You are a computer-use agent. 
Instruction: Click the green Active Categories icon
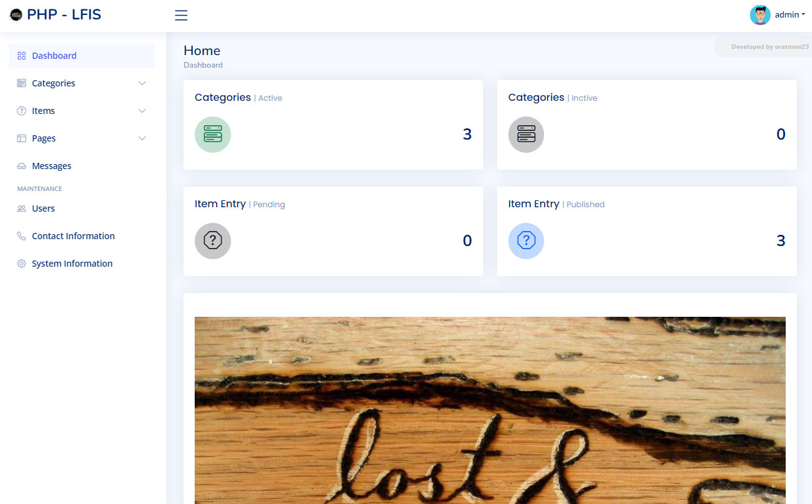tap(213, 135)
